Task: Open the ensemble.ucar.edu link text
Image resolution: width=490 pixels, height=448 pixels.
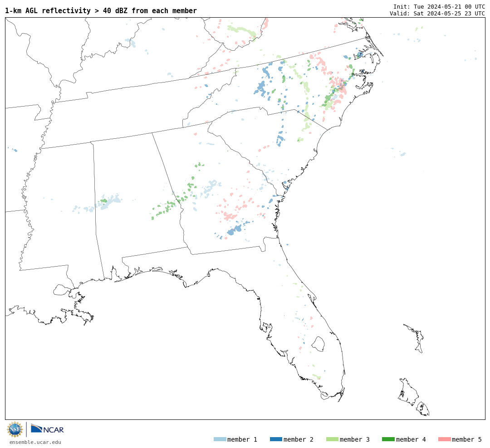Action: click(35, 442)
